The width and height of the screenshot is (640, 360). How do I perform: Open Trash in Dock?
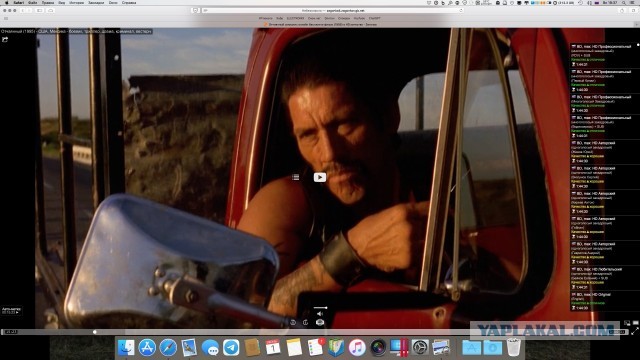(x=513, y=348)
